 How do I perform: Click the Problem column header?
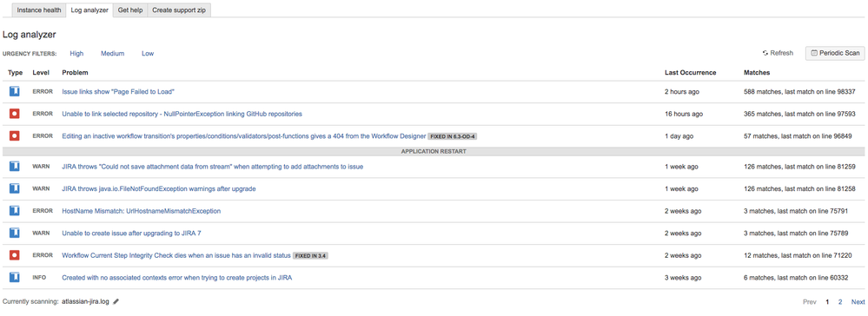(75, 73)
